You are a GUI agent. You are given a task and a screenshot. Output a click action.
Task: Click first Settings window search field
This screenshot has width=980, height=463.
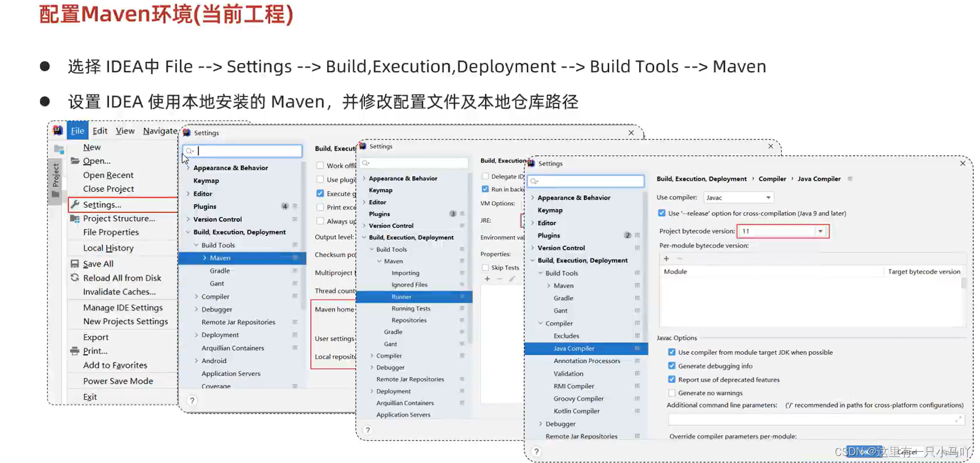[242, 151]
